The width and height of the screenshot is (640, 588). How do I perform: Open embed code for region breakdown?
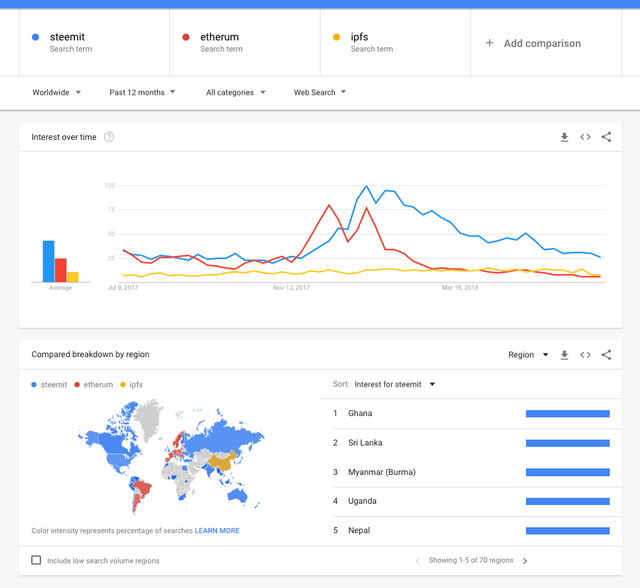point(585,355)
